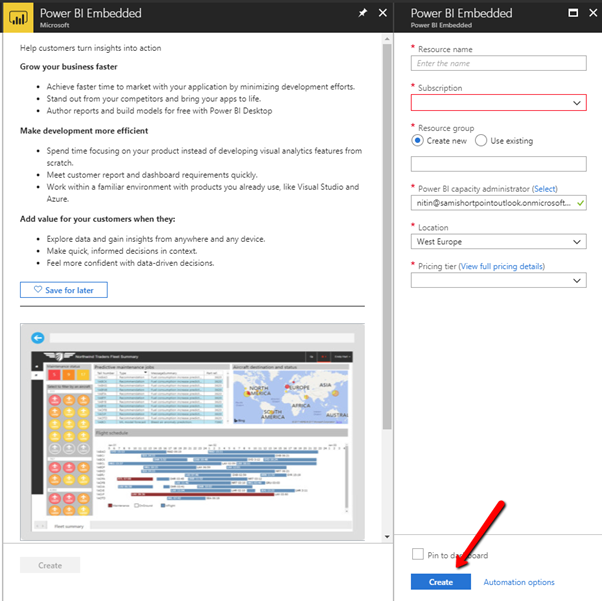Image resolution: width=602 pixels, height=601 pixels.
Task: Click the greyed-out Create button on left blade
Action: coord(50,565)
